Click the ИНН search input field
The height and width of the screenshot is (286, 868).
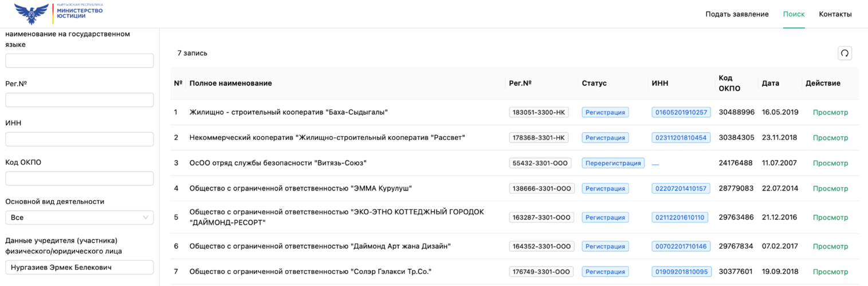80,139
